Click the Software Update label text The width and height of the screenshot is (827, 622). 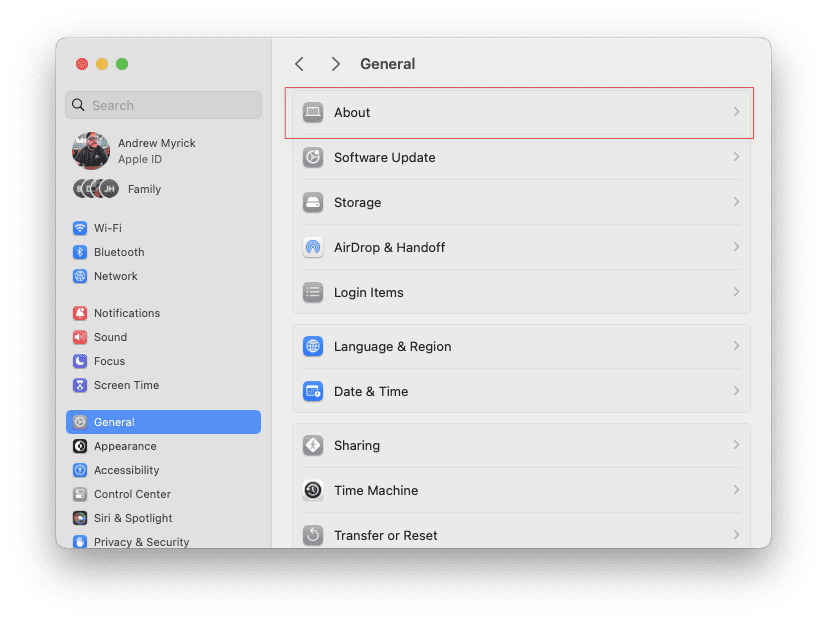pyautogui.click(x=384, y=157)
